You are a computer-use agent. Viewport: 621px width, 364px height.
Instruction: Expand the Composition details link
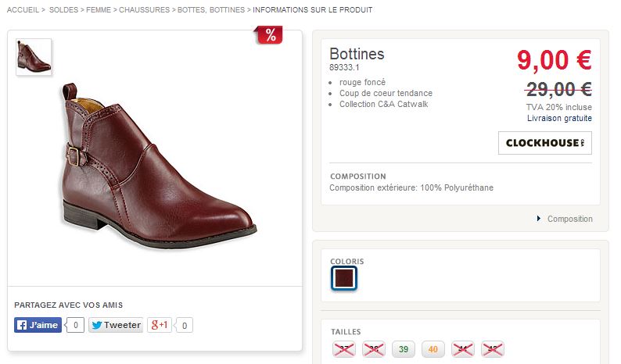click(x=569, y=219)
